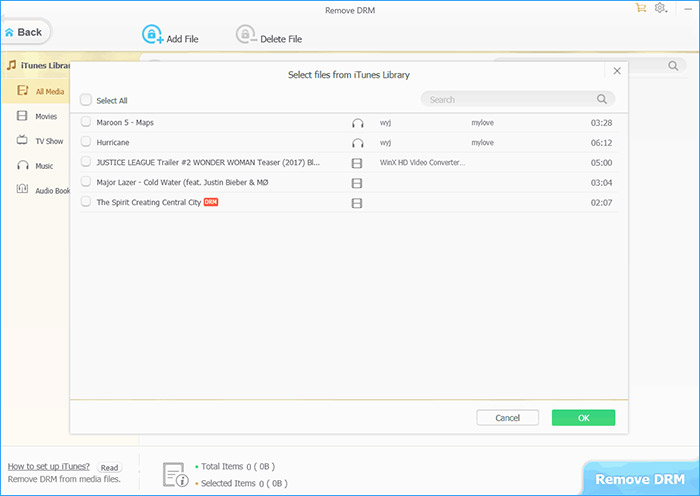Select TV Show category label

[50, 141]
